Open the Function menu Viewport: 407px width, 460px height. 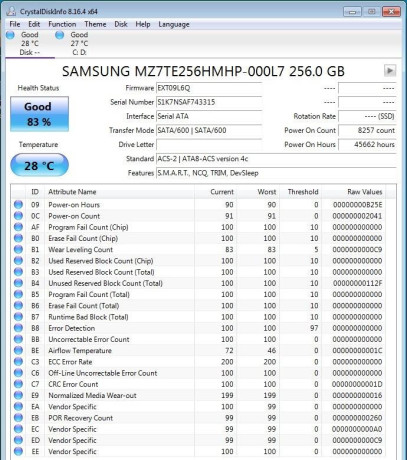click(x=62, y=24)
